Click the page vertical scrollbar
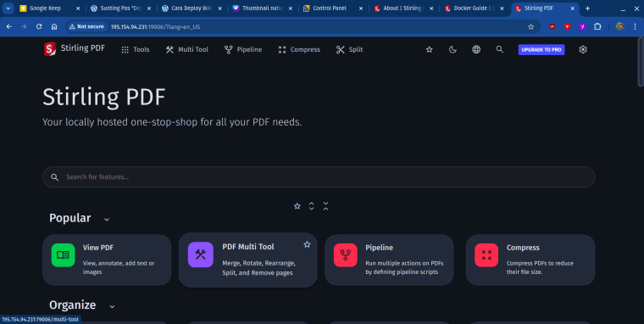Image resolution: width=644 pixels, height=324 pixels. [641, 62]
